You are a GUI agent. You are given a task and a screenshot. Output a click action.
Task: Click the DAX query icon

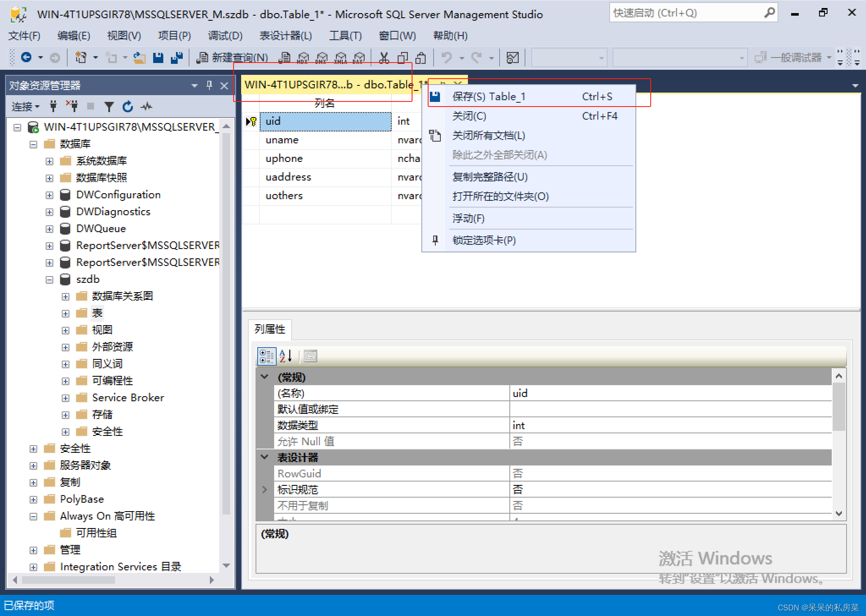tap(359, 57)
